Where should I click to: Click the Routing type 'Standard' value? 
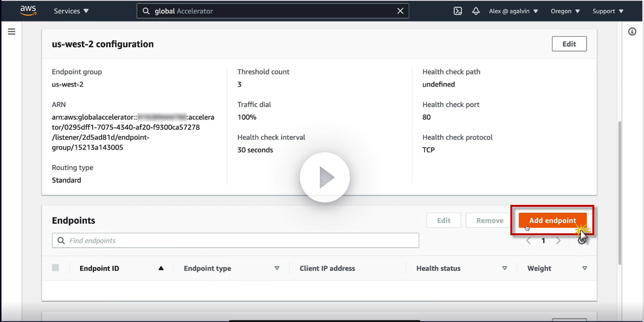pyautogui.click(x=67, y=180)
